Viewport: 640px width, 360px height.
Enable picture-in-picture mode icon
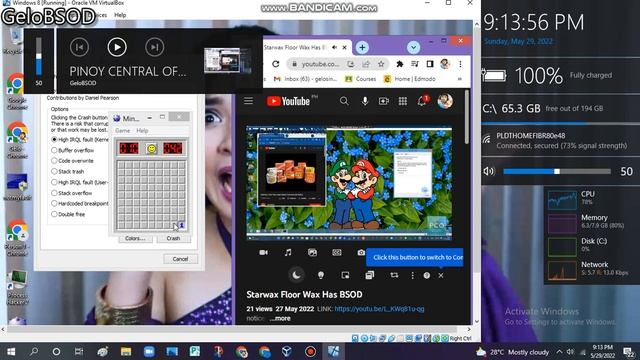(x=345, y=276)
